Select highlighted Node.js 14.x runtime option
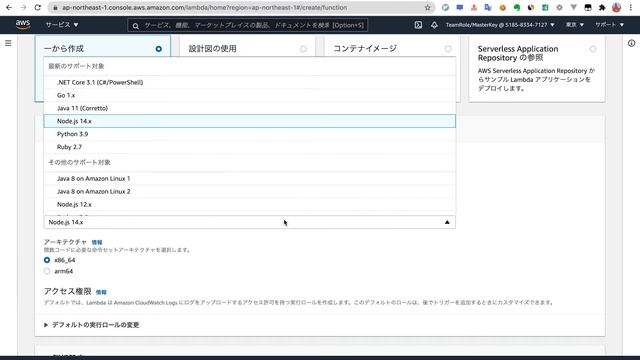This screenshot has width=640, height=360. coord(249,121)
